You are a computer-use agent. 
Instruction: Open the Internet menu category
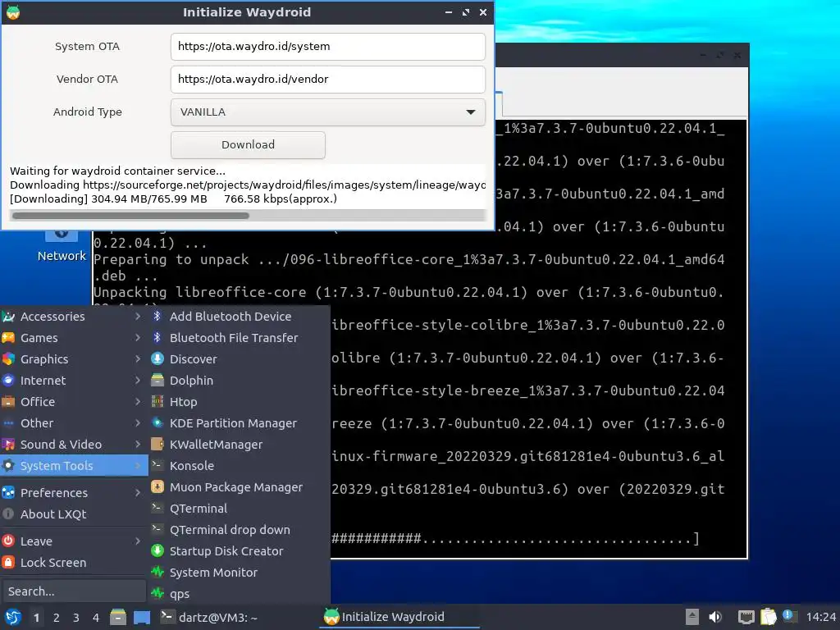73,381
